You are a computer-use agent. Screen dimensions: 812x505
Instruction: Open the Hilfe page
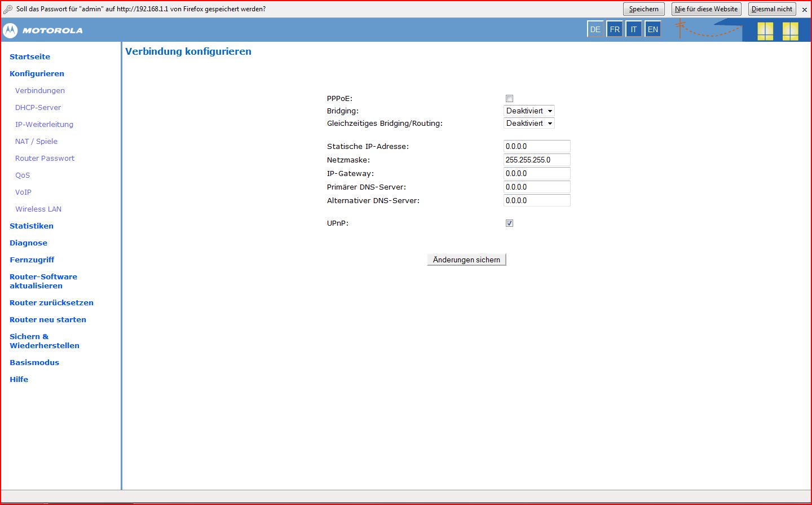click(x=19, y=379)
